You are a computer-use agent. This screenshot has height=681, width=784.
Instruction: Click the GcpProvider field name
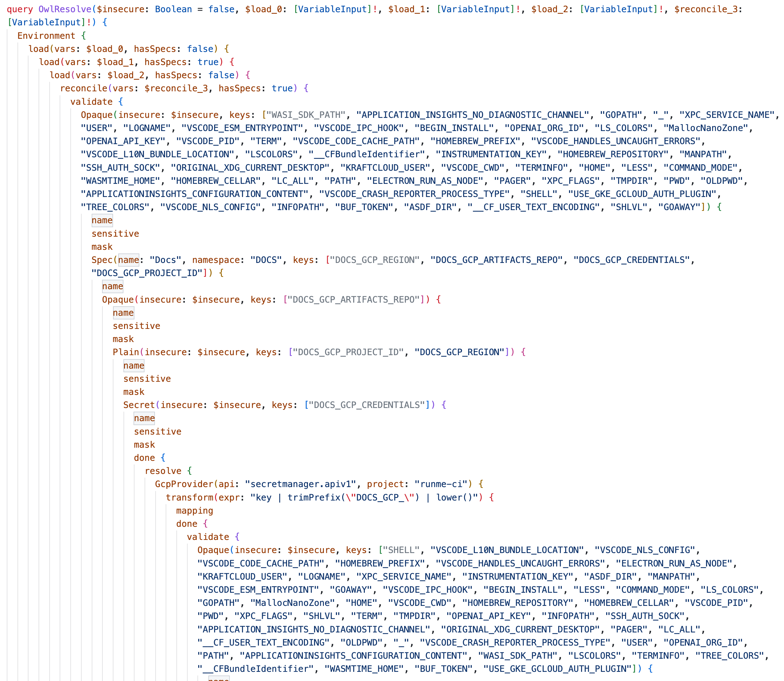pyautogui.click(x=184, y=484)
